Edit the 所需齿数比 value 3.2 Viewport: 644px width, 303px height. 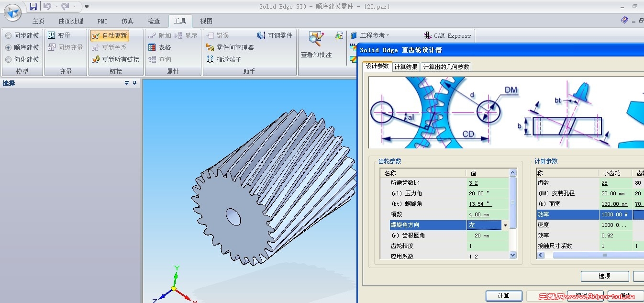click(x=488, y=183)
